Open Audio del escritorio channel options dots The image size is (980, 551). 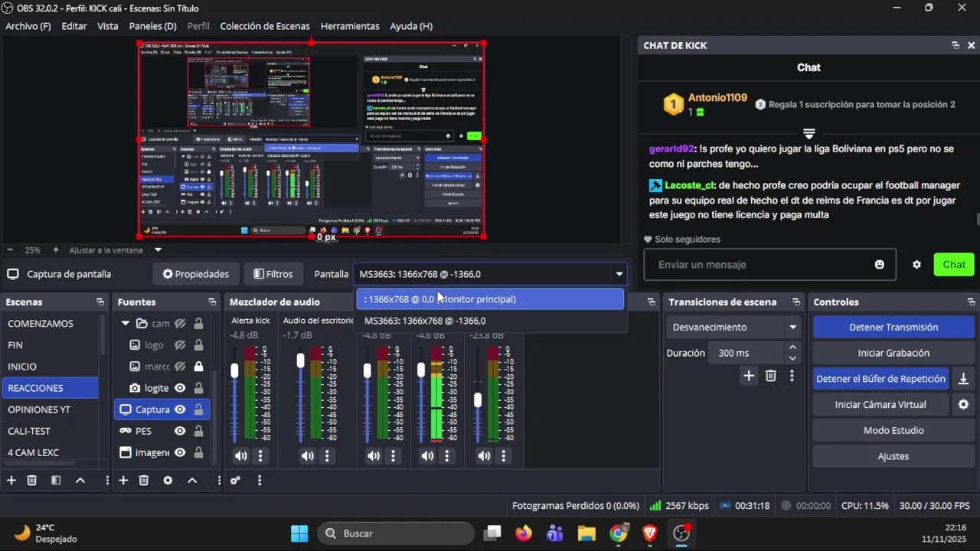click(327, 456)
